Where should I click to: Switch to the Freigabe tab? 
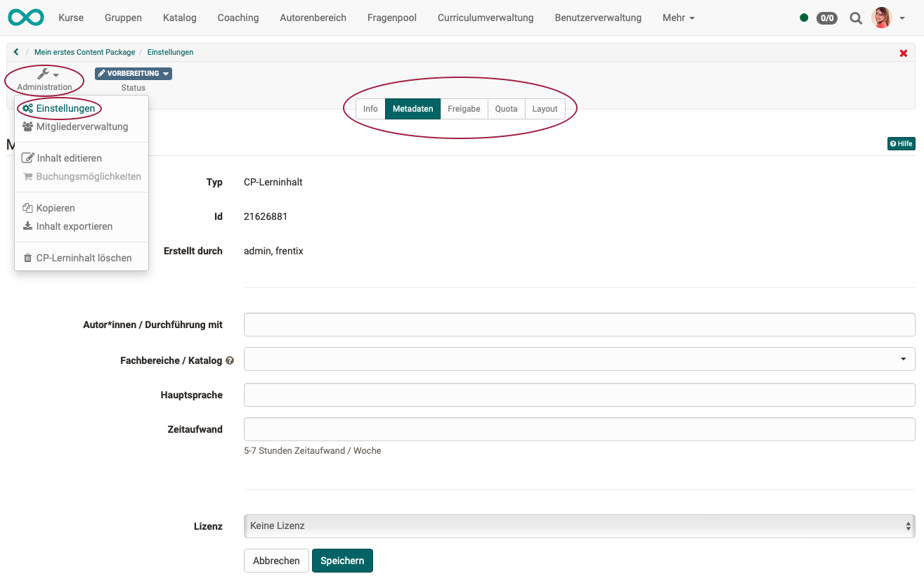(x=464, y=109)
